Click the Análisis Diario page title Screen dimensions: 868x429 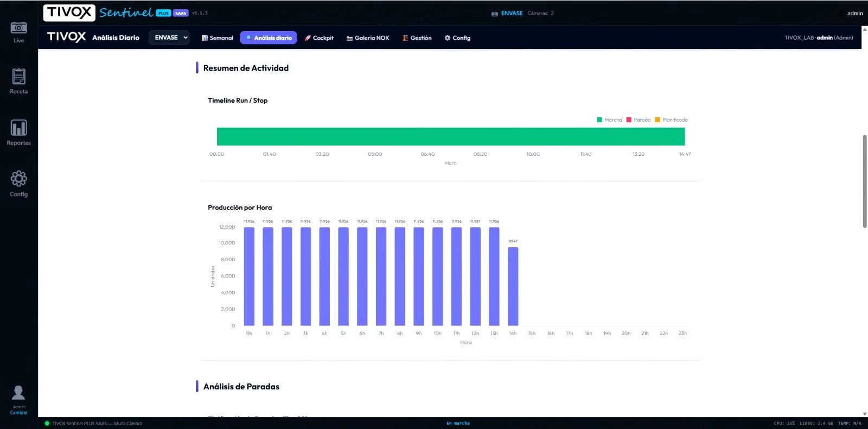point(116,37)
